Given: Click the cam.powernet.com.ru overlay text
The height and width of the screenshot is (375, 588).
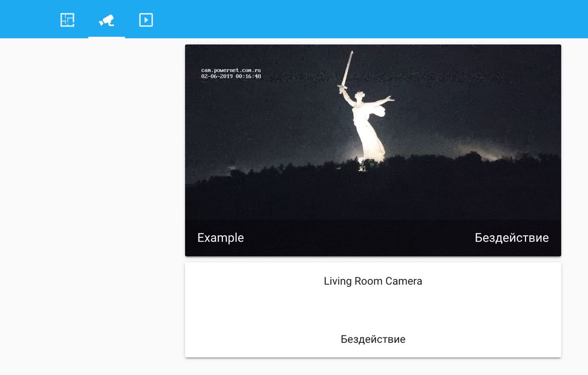Looking at the screenshot, I should 231,70.
